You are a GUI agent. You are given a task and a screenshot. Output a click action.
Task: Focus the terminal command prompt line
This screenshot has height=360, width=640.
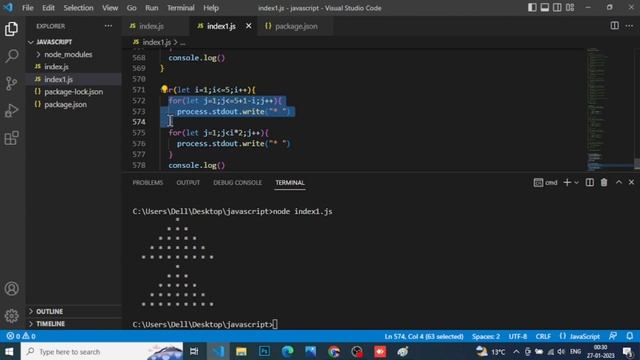[x=205, y=324]
